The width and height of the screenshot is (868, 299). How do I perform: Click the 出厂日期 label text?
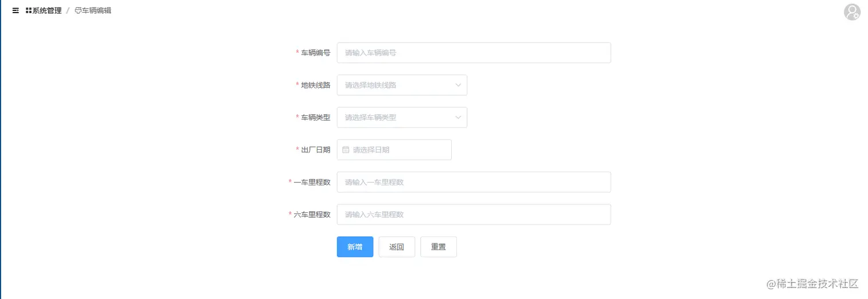(x=316, y=150)
